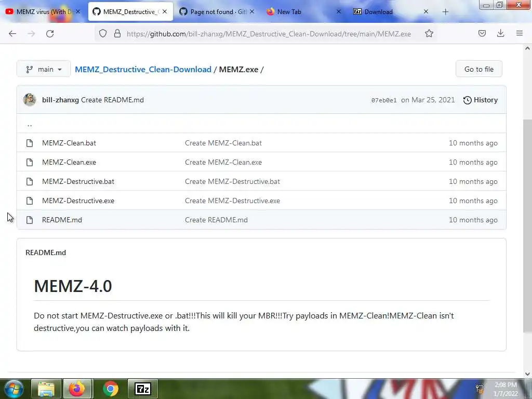Click scrollbar up arrow
The height and width of the screenshot is (399, 532).
click(x=527, y=48)
